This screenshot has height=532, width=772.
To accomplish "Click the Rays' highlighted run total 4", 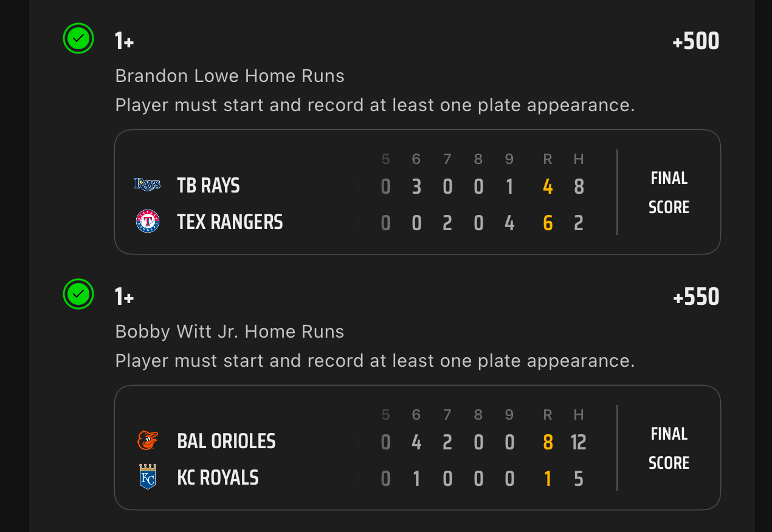I will click(x=548, y=186).
